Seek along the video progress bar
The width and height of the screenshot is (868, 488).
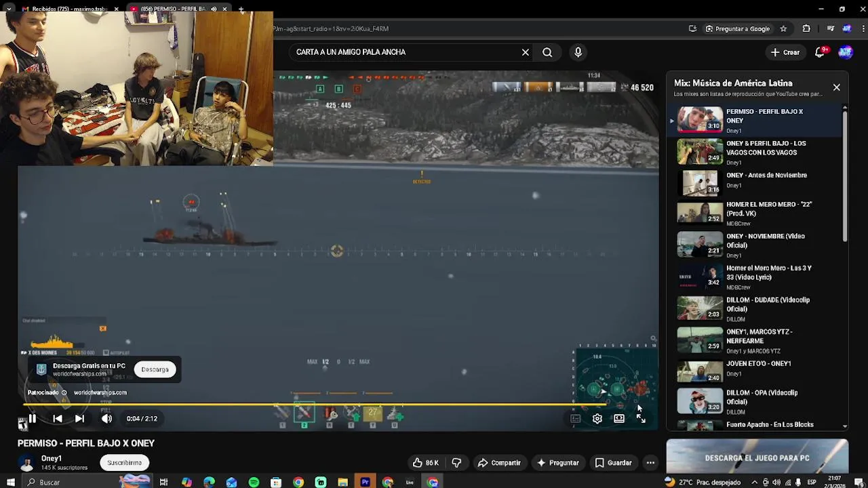coord(315,405)
